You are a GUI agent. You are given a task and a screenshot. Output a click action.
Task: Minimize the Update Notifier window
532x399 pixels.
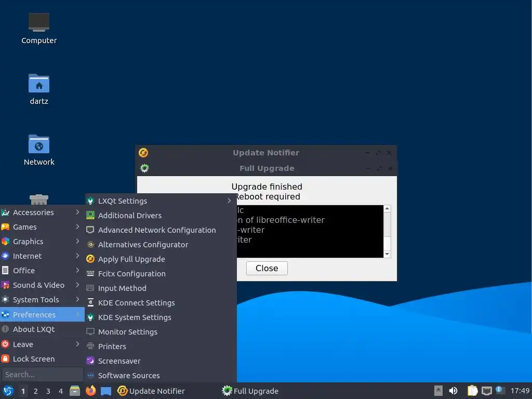(367, 153)
